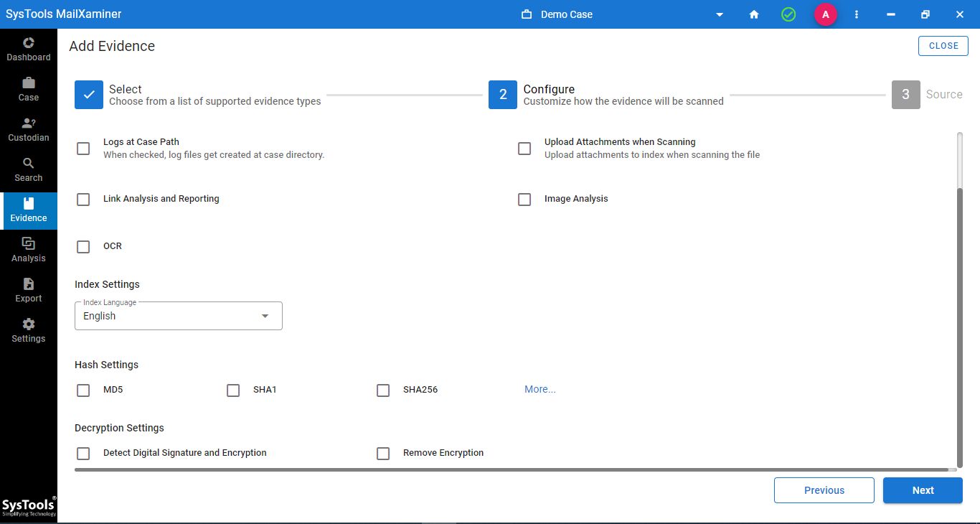
Task: Click the Previous button
Action: click(x=824, y=490)
